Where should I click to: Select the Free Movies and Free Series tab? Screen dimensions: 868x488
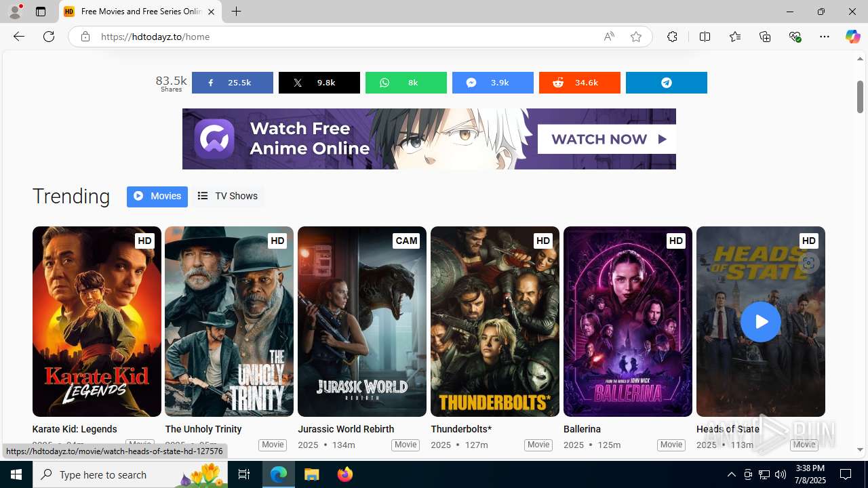[x=140, y=12]
